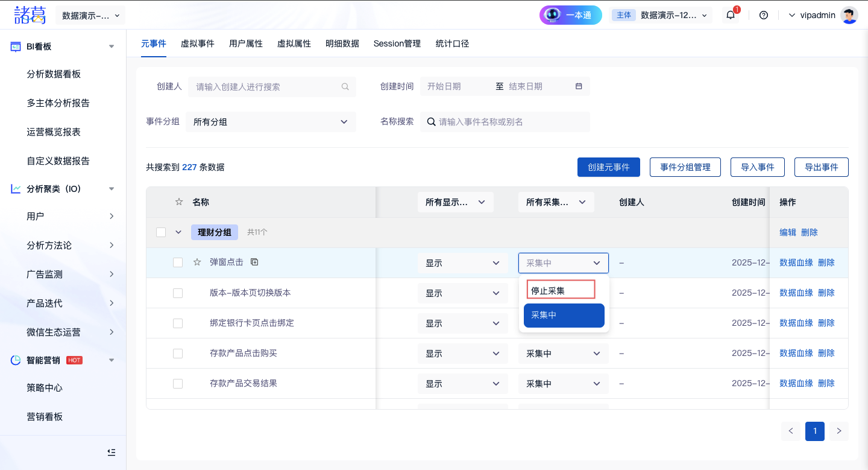Screen dimensions: 868x470
Task: Click the 名称搜索 event name input
Action: [x=511, y=122]
